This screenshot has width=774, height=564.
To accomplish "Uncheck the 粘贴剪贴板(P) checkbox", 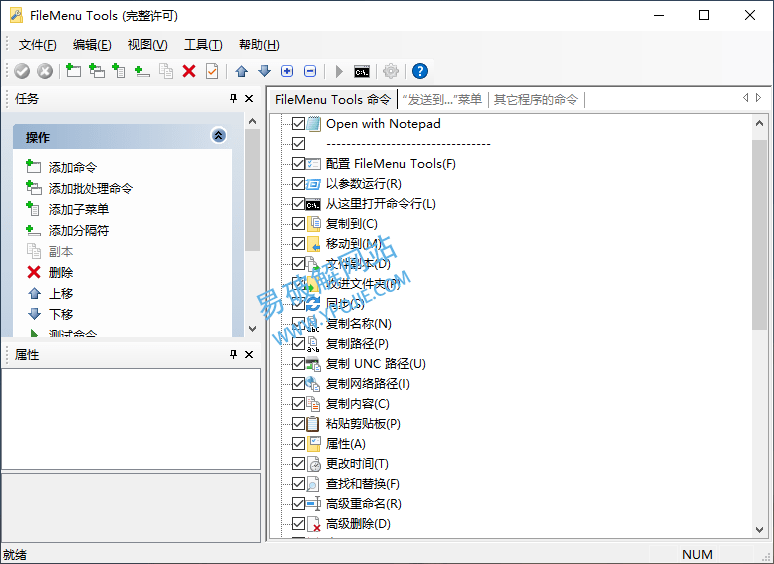I will [298, 423].
